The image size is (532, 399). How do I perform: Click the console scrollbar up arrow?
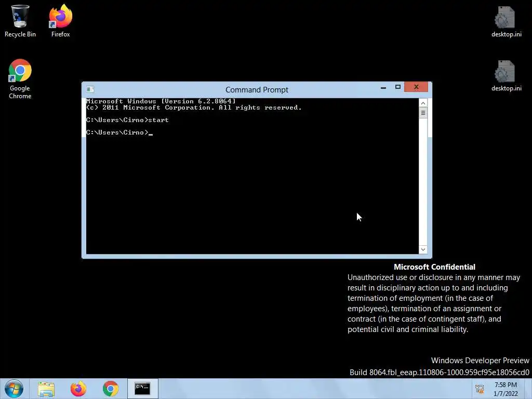click(423, 103)
